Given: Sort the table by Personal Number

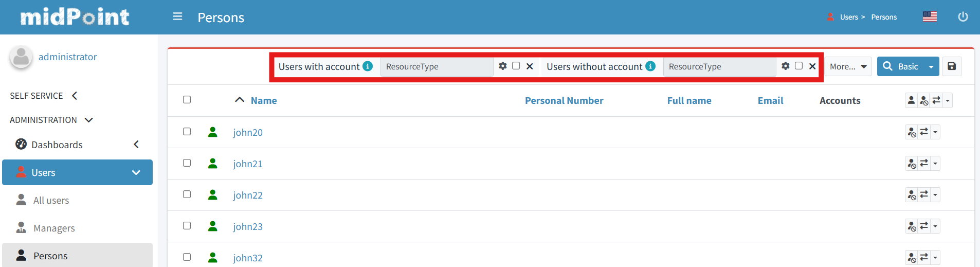Looking at the screenshot, I should coord(564,101).
